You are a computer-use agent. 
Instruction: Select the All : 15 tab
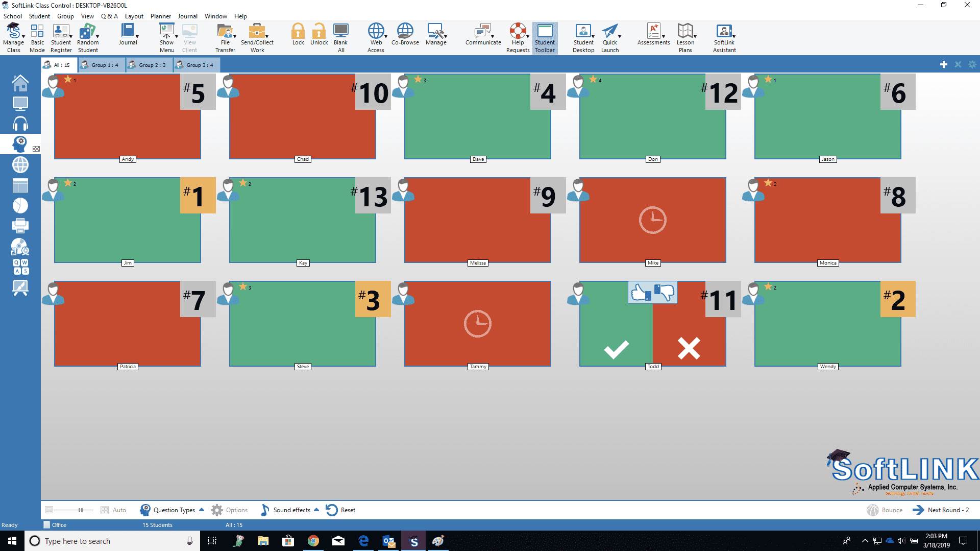coord(59,65)
